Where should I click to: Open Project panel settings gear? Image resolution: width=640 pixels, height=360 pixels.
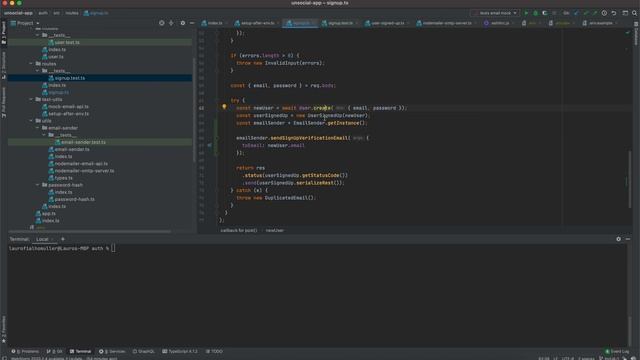tap(182, 23)
